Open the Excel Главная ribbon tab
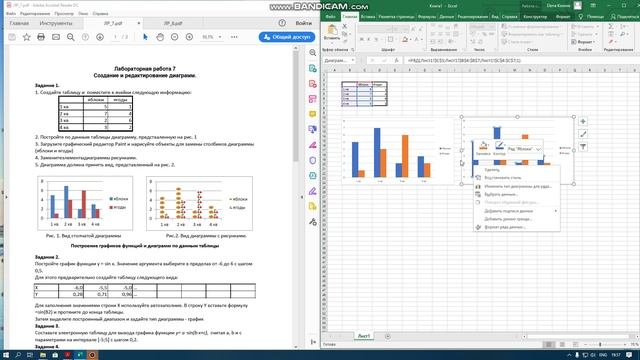640x360 pixels. click(x=349, y=17)
